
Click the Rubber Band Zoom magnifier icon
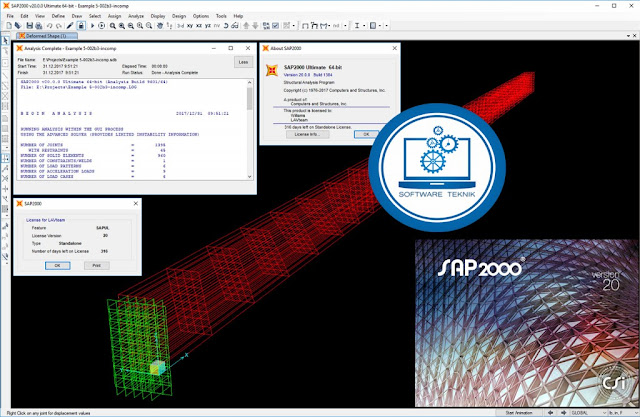pos(113,26)
